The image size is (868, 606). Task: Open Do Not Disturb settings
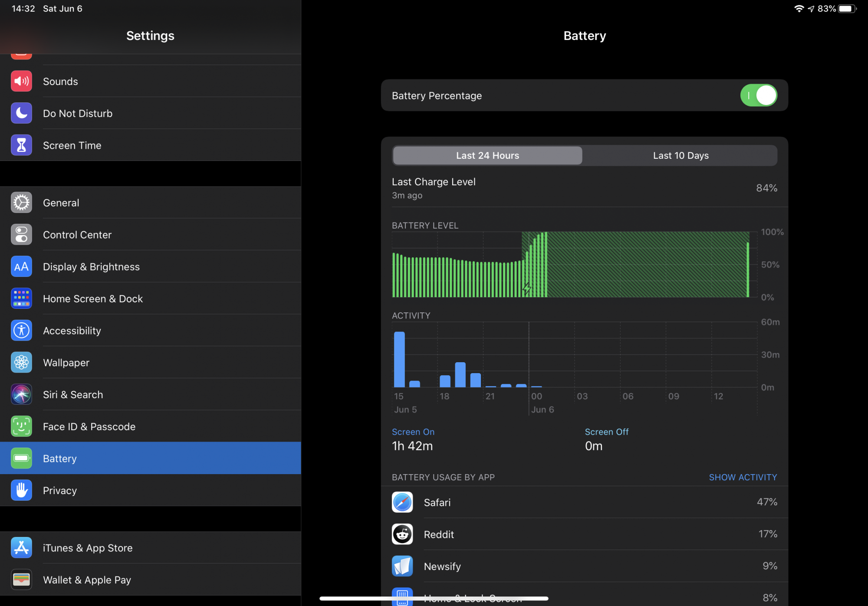tap(151, 113)
